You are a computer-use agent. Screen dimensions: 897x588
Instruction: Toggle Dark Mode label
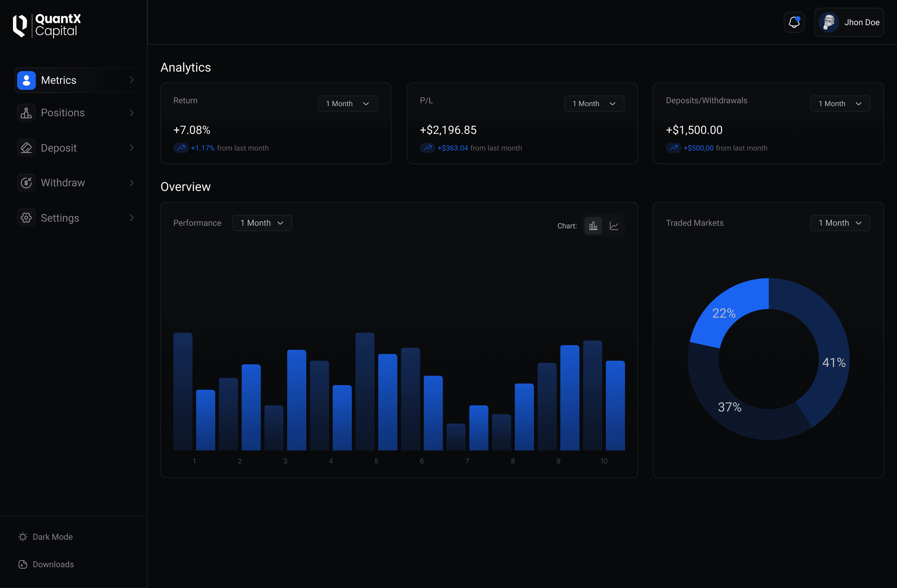53,537
